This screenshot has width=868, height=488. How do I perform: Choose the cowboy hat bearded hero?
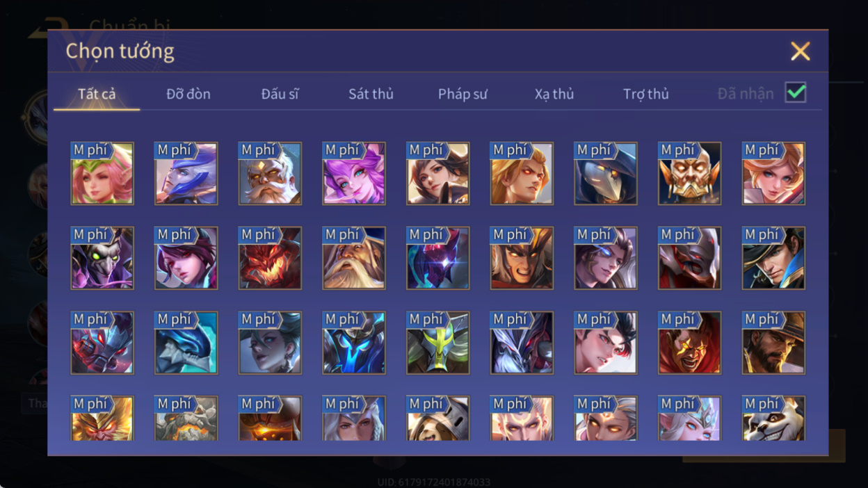pyautogui.click(x=773, y=343)
